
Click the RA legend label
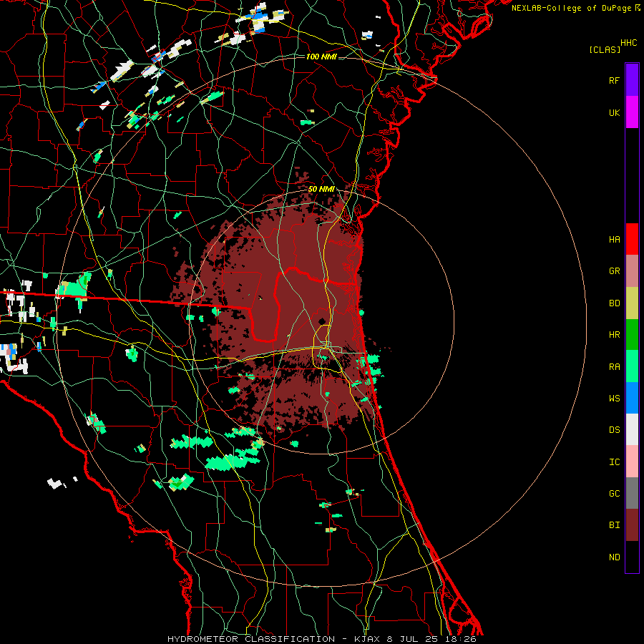(615, 367)
